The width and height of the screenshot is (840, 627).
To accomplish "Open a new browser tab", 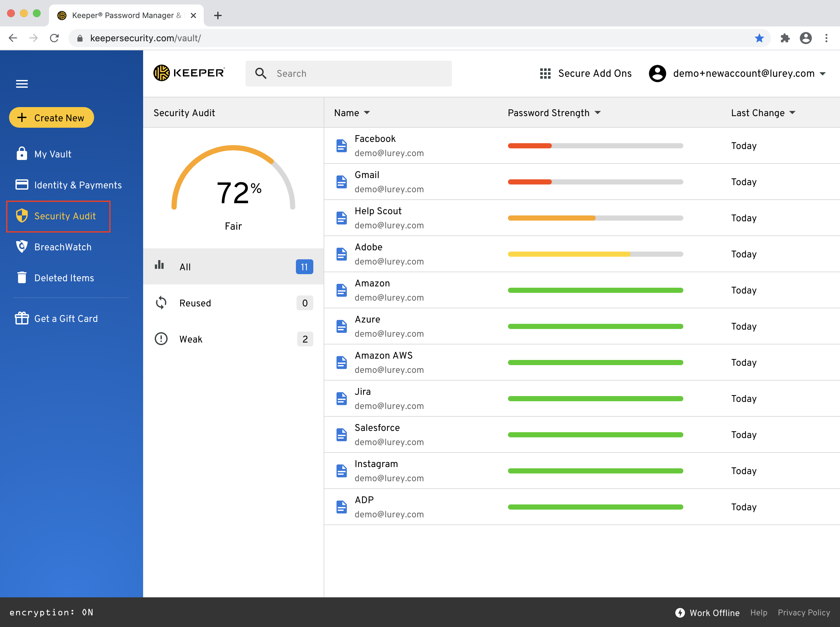I will [218, 15].
